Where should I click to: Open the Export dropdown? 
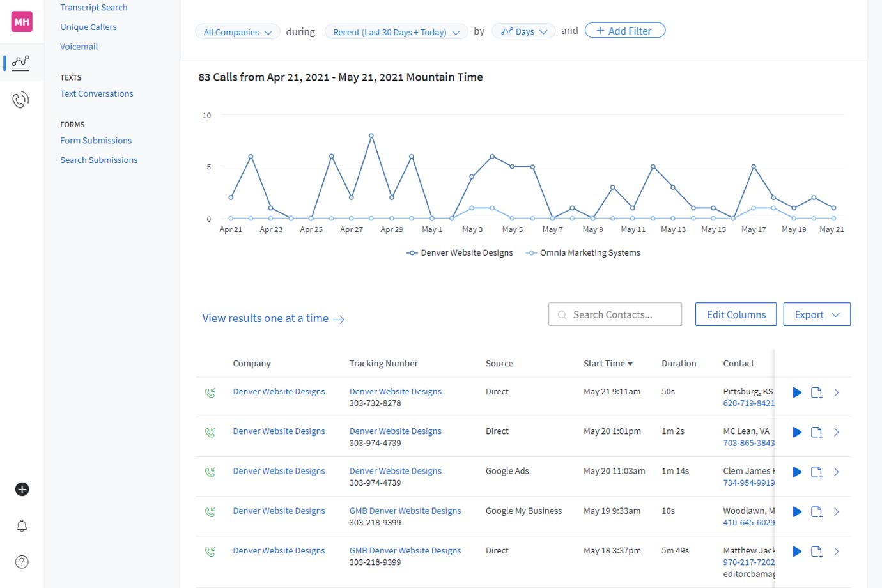(x=817, y=314)
